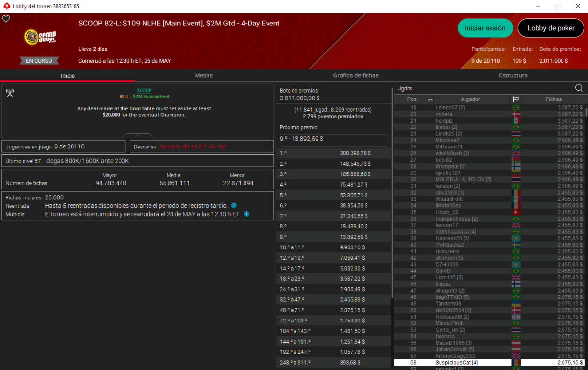Sort players by country flag column
This screenshot has height=370, width=588.
[x=515, y=99]
